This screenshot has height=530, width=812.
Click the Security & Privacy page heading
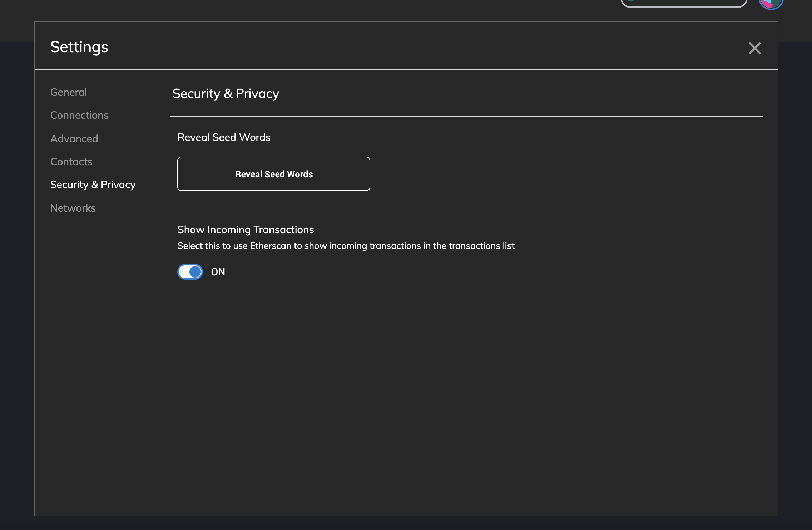pos(226,93)
